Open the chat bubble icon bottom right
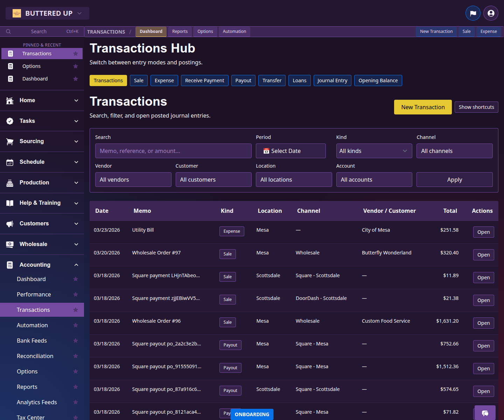 (x=485, y=413)
